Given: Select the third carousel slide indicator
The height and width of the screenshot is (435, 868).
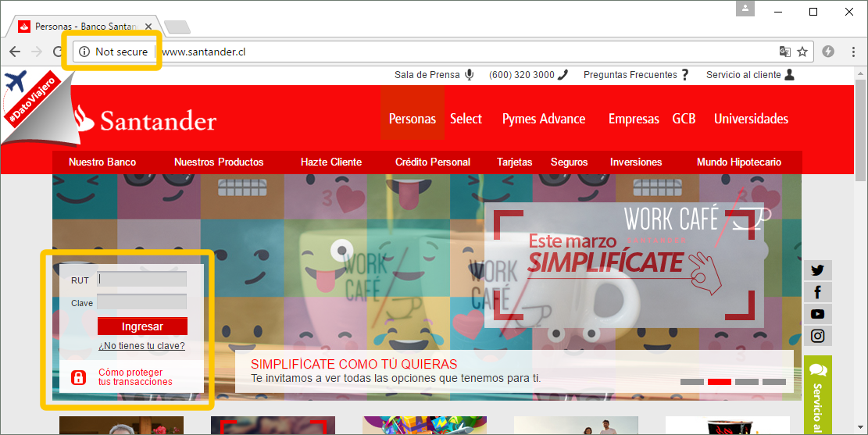Looking at the screenshot, I should [747, 382].
